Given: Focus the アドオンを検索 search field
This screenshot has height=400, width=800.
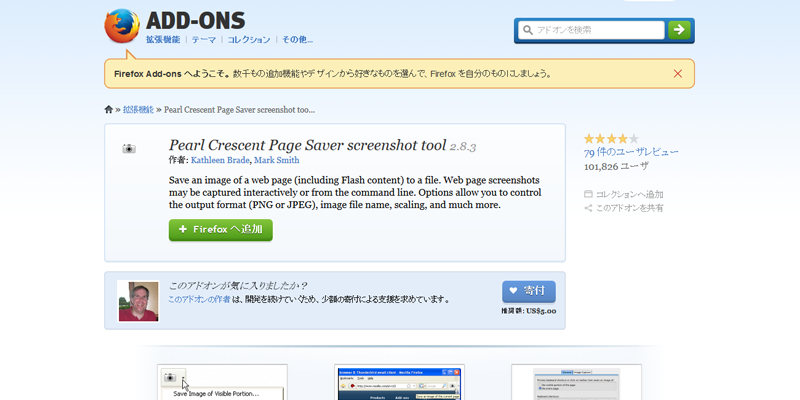Looking at the screenshot, I should click(591, 30).
